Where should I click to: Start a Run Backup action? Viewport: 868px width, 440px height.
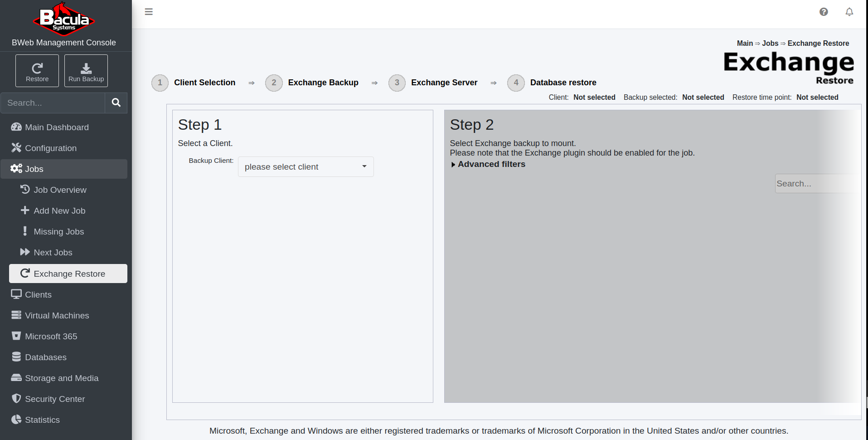(x=86, y=71)
